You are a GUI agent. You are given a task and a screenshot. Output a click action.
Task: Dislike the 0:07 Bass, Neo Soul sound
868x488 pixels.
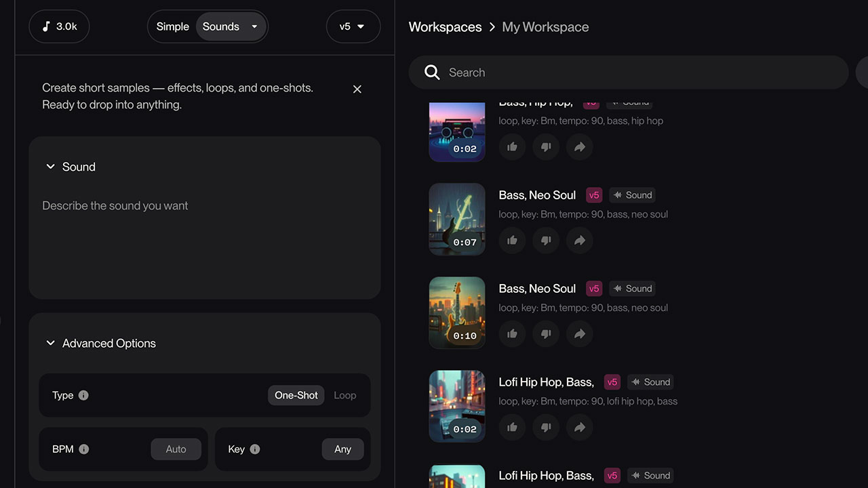point(546,240)
